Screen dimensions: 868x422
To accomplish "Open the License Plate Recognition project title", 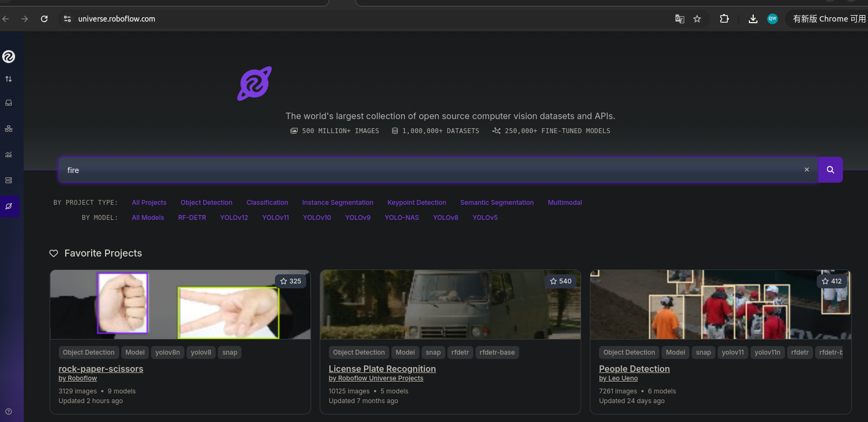I will click(382, 369).
